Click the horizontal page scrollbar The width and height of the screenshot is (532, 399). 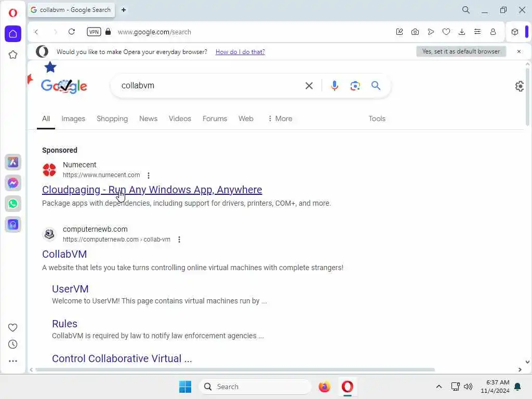[235, 370]
